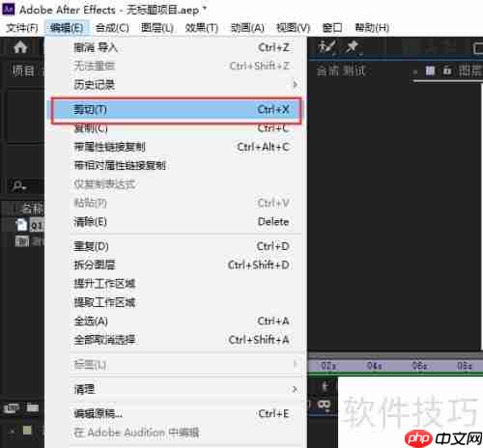Choose 剪切(T) from the Edit menu
The image size is (483, 448).
tap(176, 110)
